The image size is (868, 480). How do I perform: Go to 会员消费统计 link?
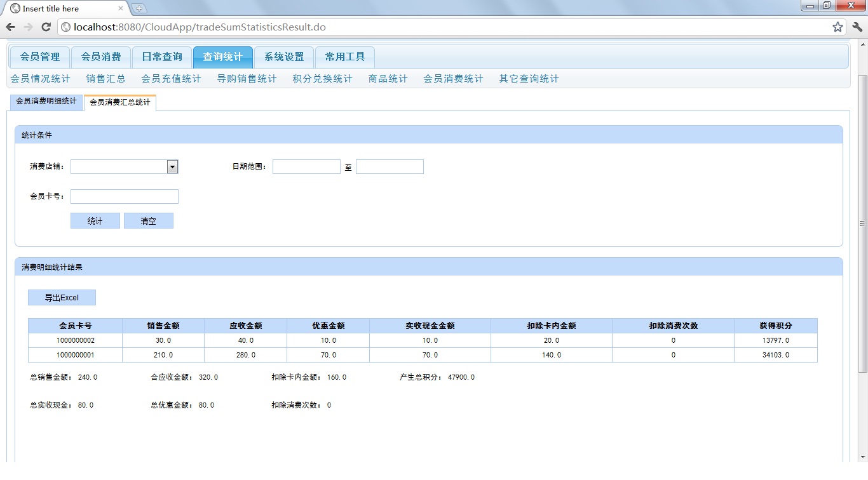[453, 79]
